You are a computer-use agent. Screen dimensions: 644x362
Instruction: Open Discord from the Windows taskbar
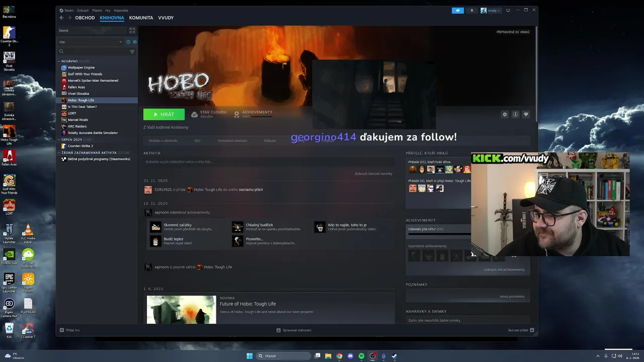[x=350, y=356]
